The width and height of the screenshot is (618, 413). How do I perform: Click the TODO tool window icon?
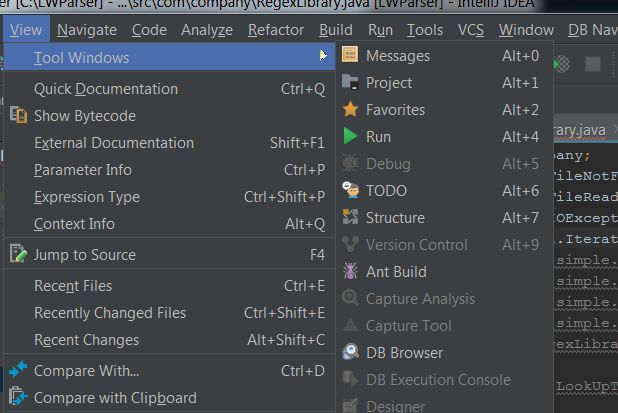[350, 191]
